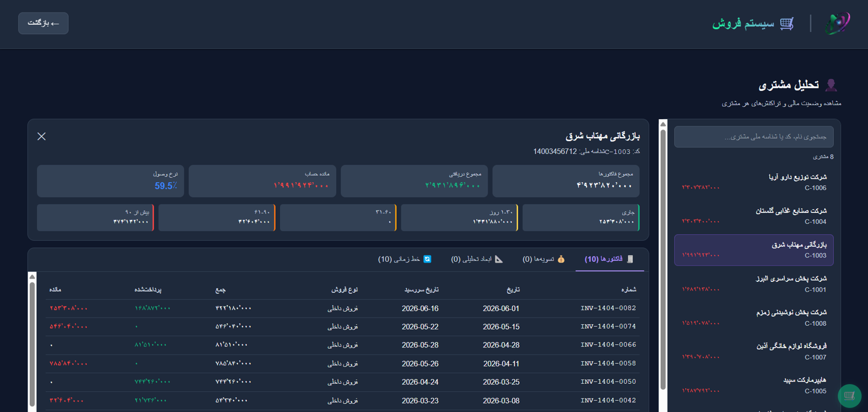Click invoice number INV-1404-0058
868x412 pixels.
(x=608, y=363)
